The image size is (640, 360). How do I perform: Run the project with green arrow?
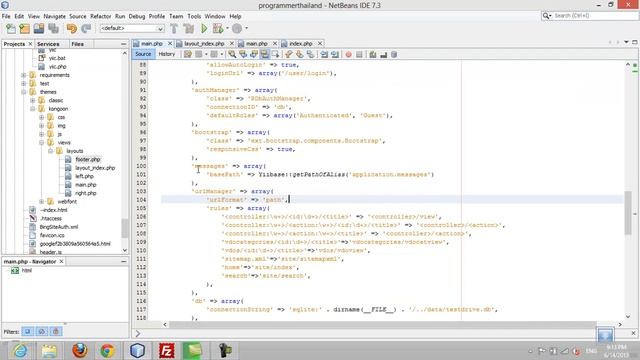[204, 28]
